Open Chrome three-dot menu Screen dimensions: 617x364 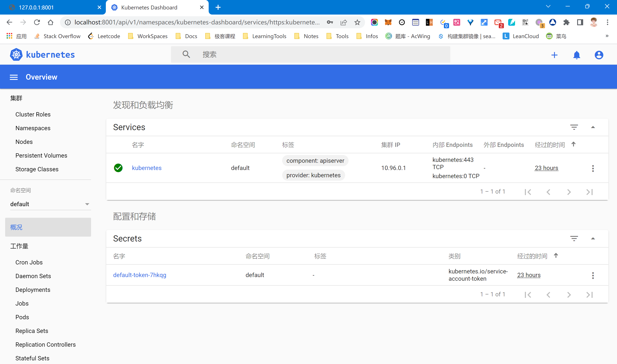pyautogui.click(x=607, y=22)
